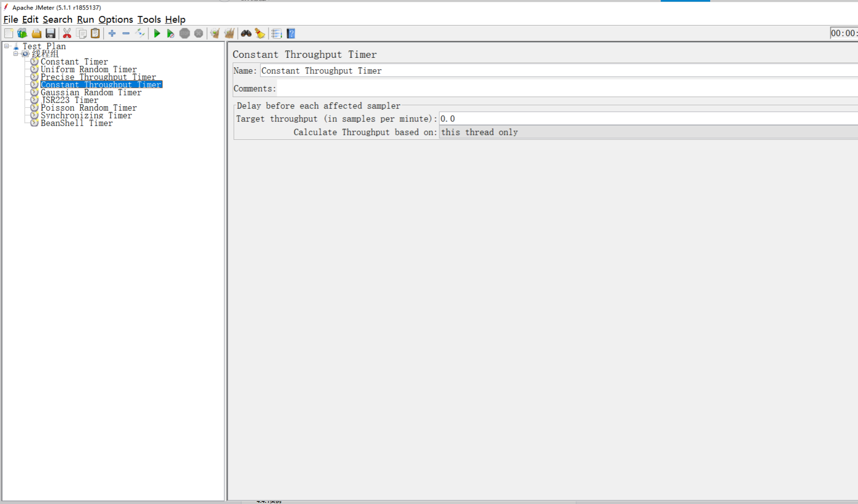The height and width of the screenshot is (504, 858).
Task: Open the Run menu
Action: tap(85, 20)
